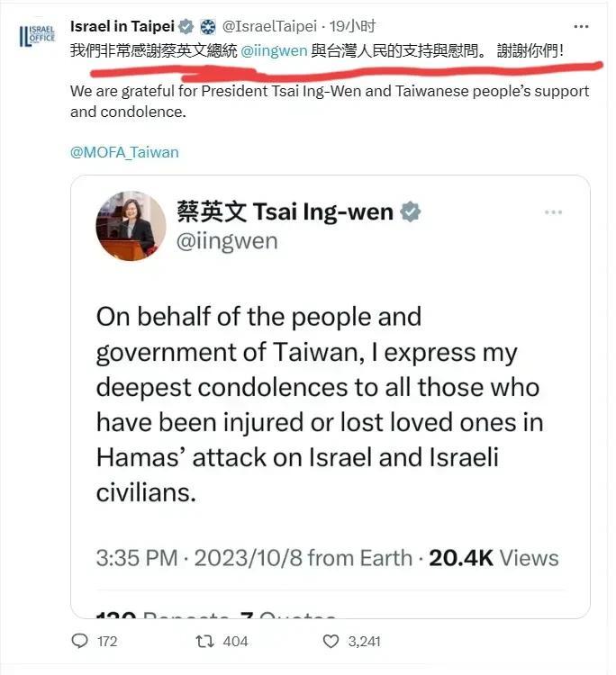616x675 pixels.
Task: Click the blue verified badge beside Israel in Taipei
Action: [186, 27]
